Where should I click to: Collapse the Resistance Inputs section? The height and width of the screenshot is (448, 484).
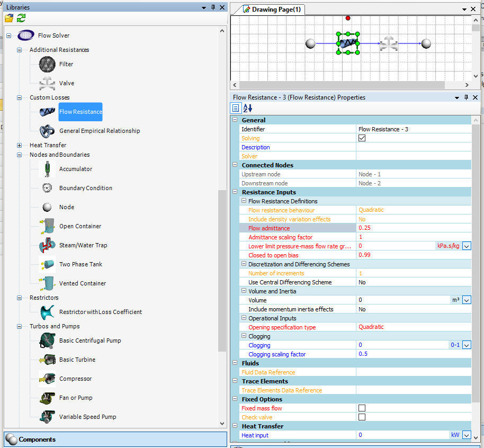[236, 192]
